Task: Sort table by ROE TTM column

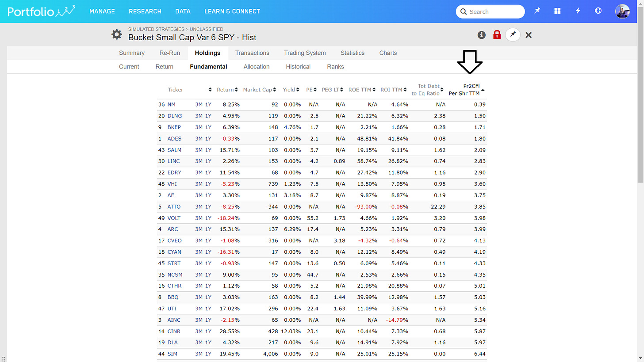Action: [362, 90]
